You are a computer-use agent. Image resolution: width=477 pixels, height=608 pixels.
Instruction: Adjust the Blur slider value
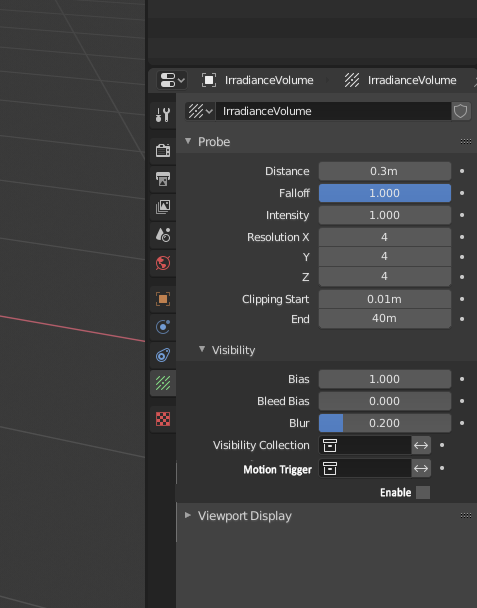385,423
